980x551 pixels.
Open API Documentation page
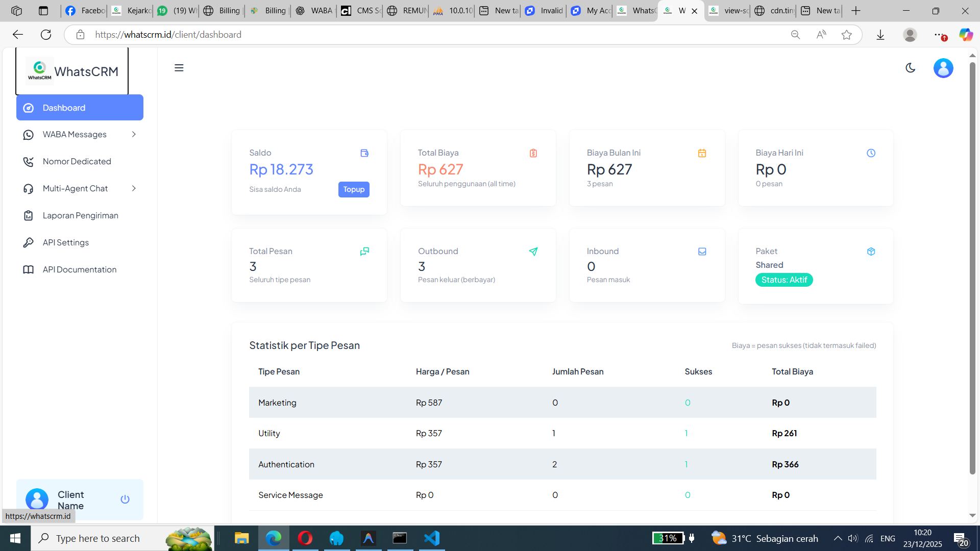click(80, 269)
